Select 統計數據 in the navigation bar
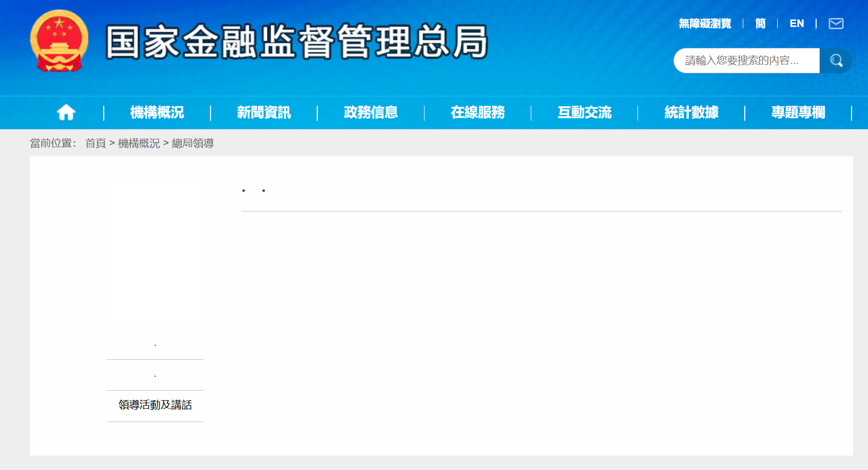This screenshot has width=868, height=470. click(x=691, y=112)
